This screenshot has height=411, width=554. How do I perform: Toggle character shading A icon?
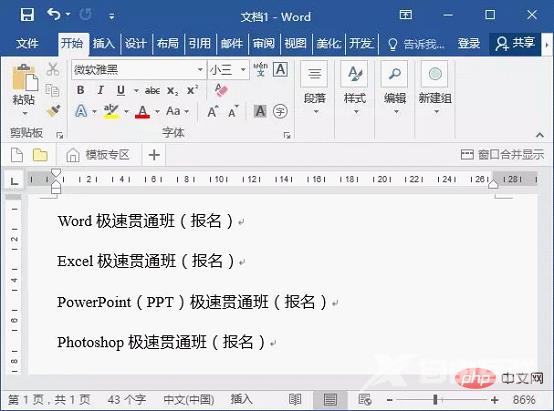[260, 112]
